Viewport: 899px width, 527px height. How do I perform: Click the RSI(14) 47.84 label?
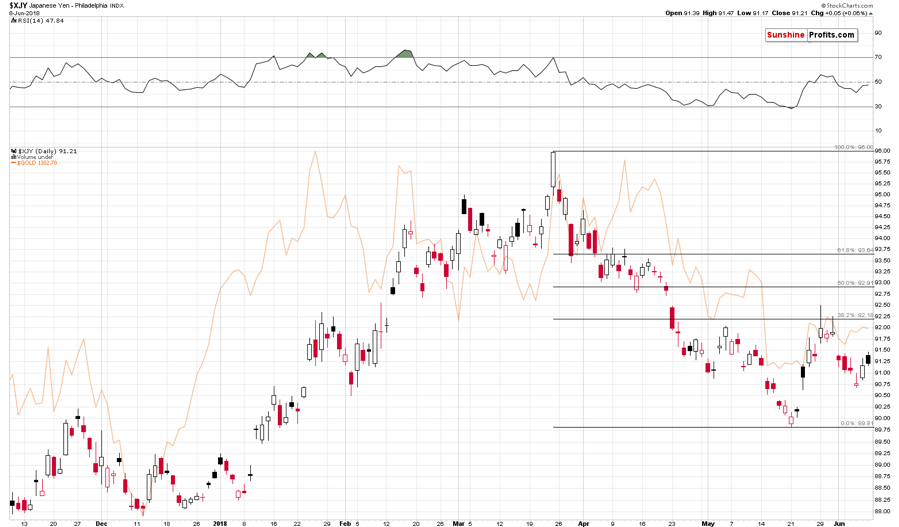pos(40,21)
